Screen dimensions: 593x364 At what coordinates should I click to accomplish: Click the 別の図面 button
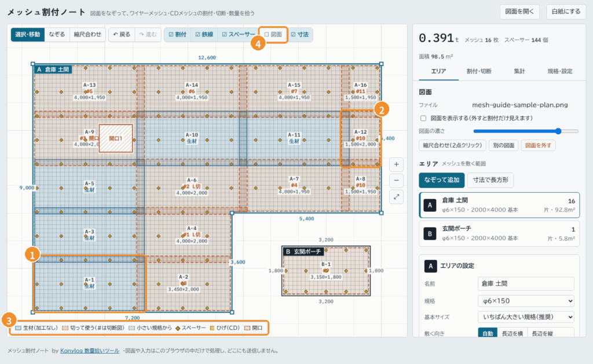point(503,145)
